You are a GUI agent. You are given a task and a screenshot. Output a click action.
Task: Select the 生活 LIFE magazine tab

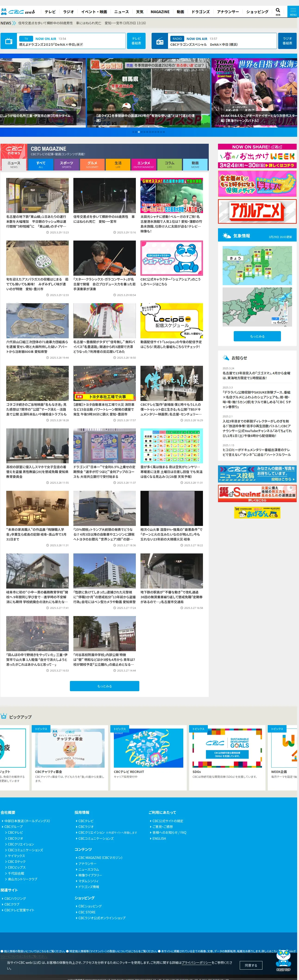[118, 164]
